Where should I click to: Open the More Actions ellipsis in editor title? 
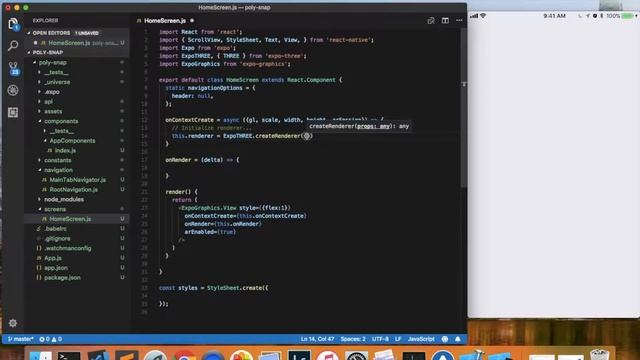[459, 20]
